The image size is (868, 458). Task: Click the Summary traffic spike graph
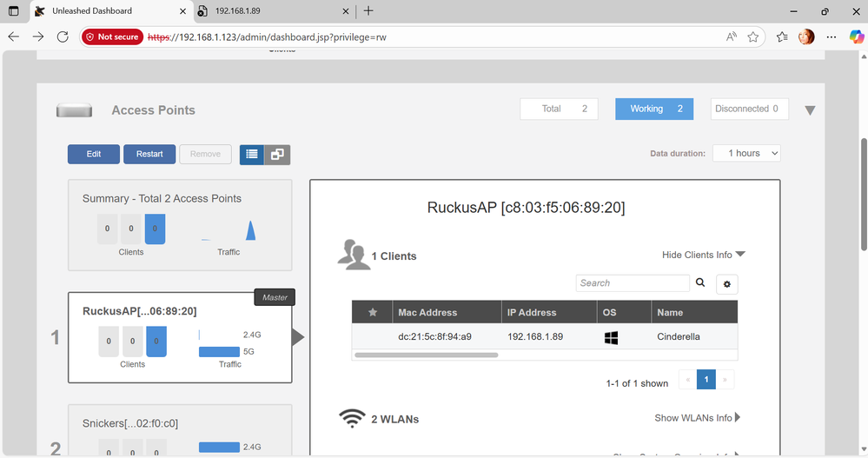point(251,230)
